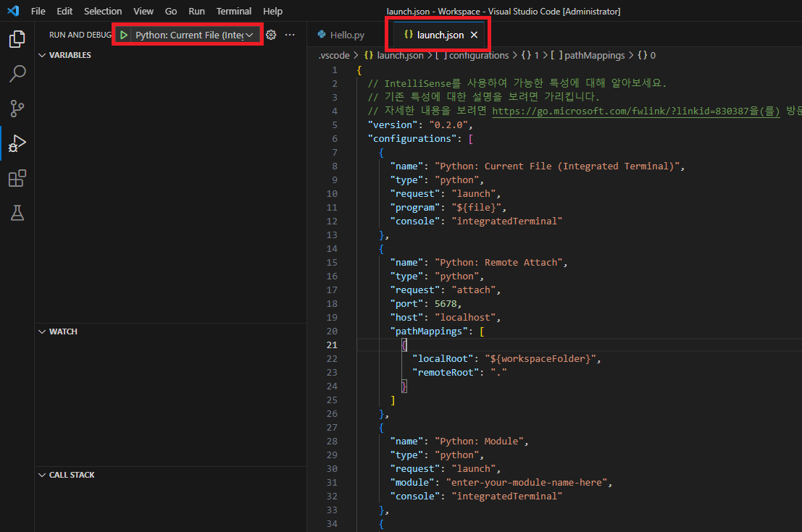Viewport: 802px width, 532px height.
Task: Open the File menu
Action: (x=38, y=11)
